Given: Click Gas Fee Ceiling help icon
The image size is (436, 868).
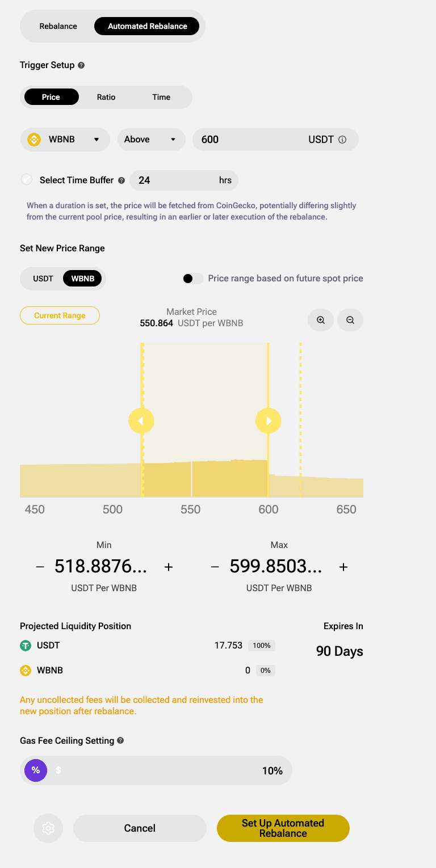Looking at the screenshot, I should point(120,740).
